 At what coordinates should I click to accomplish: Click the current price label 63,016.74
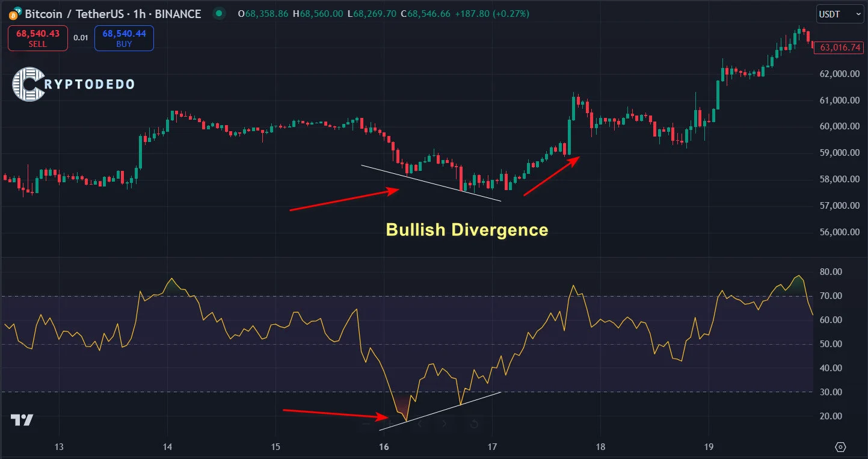point(839,48)
